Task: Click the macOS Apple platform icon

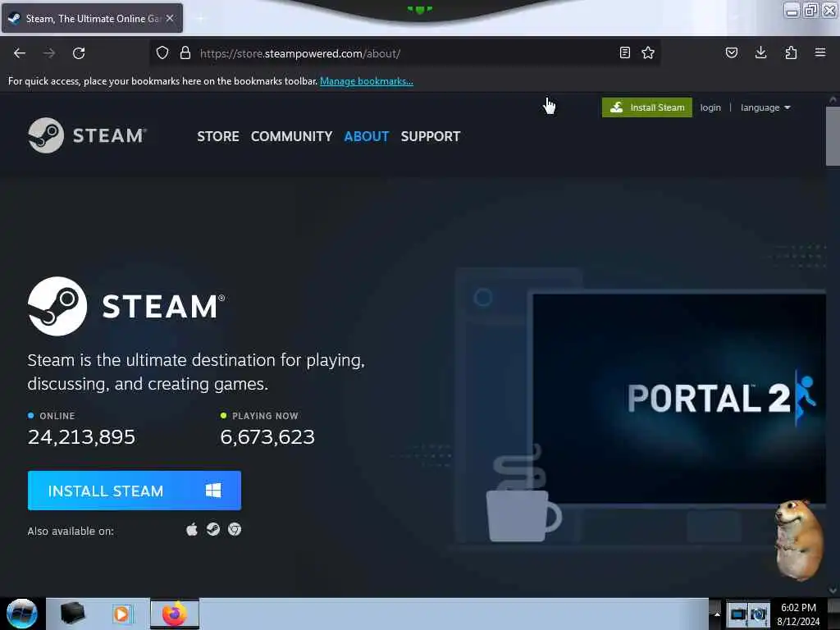Action: pos(192,530)
